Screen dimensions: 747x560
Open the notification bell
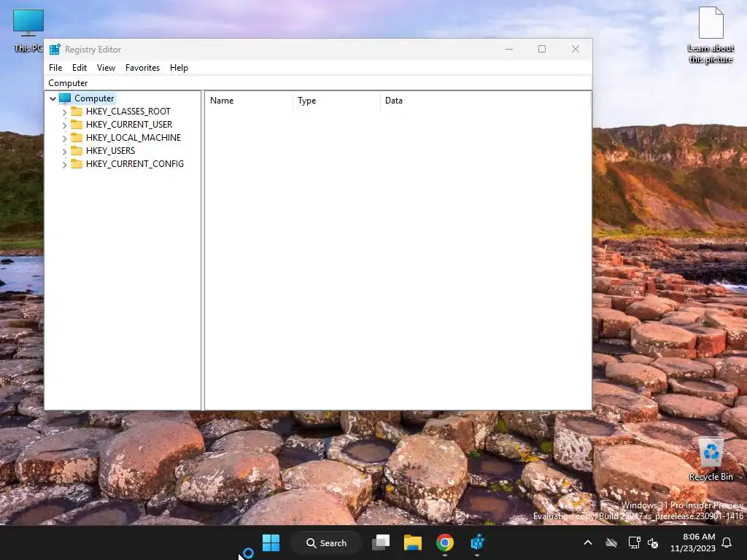(727, 542)
